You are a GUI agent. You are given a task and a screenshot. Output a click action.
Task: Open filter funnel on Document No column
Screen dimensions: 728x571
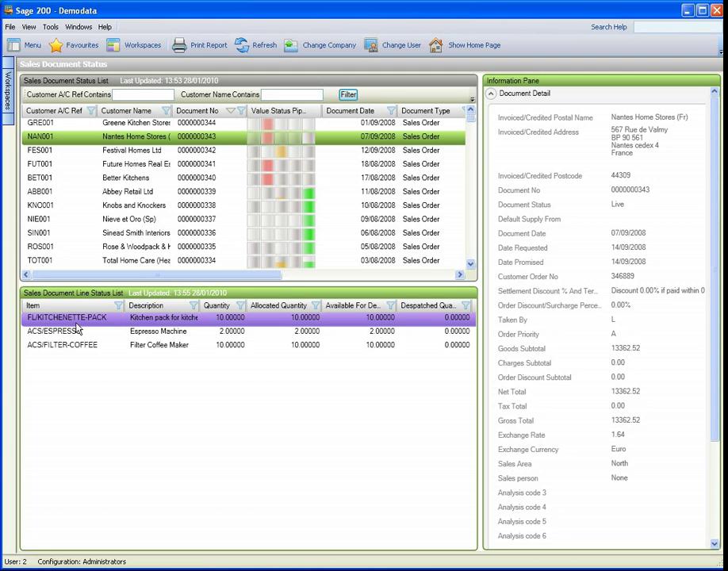pyautogui.click(x=241, y=110)
